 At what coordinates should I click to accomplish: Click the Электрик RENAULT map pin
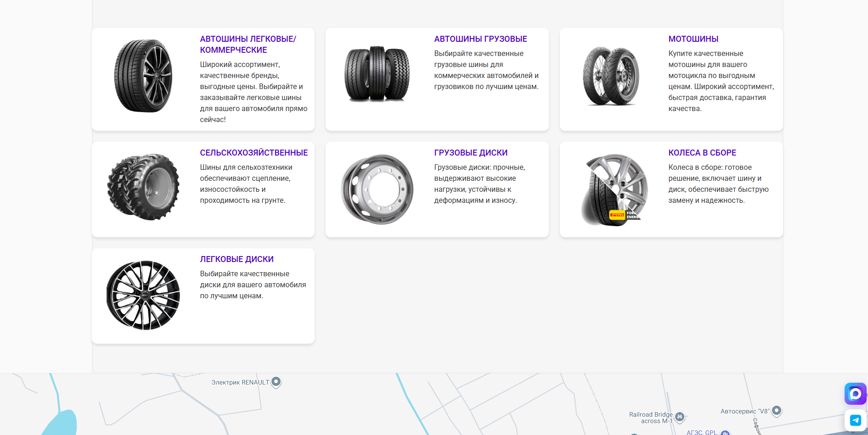[x=276, y=382]
